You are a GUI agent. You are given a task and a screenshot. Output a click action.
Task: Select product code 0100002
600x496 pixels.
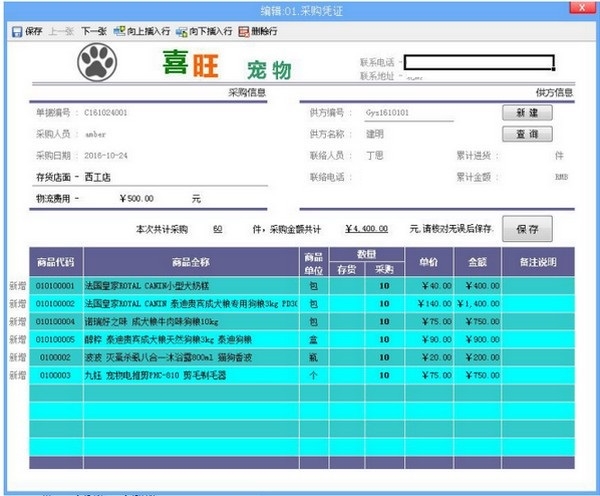pos(55,357)
